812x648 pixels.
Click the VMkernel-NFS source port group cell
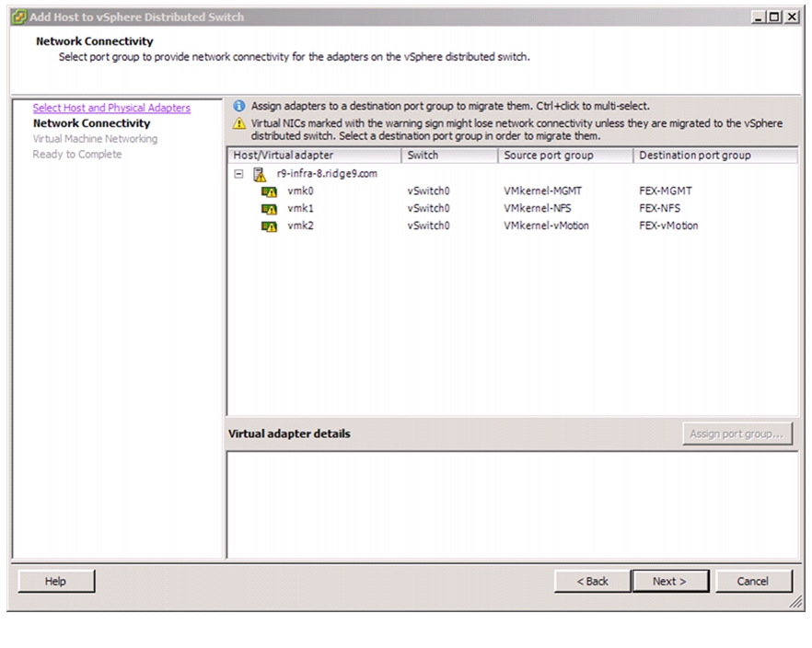tap(538, 208)
